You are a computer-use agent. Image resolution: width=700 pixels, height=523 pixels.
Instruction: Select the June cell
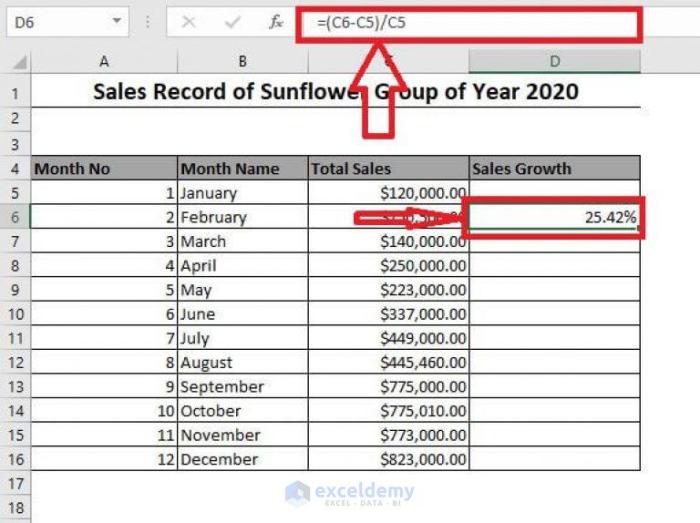point(243,314)
